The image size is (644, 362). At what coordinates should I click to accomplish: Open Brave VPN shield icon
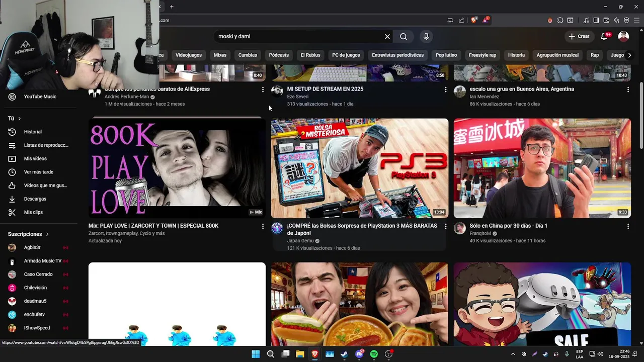(626, 20)
